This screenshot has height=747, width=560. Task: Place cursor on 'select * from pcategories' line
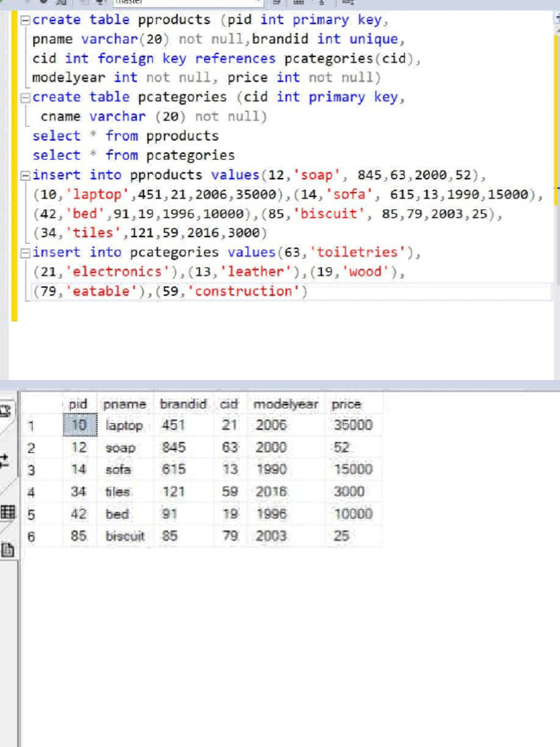[x=134, y=155]
